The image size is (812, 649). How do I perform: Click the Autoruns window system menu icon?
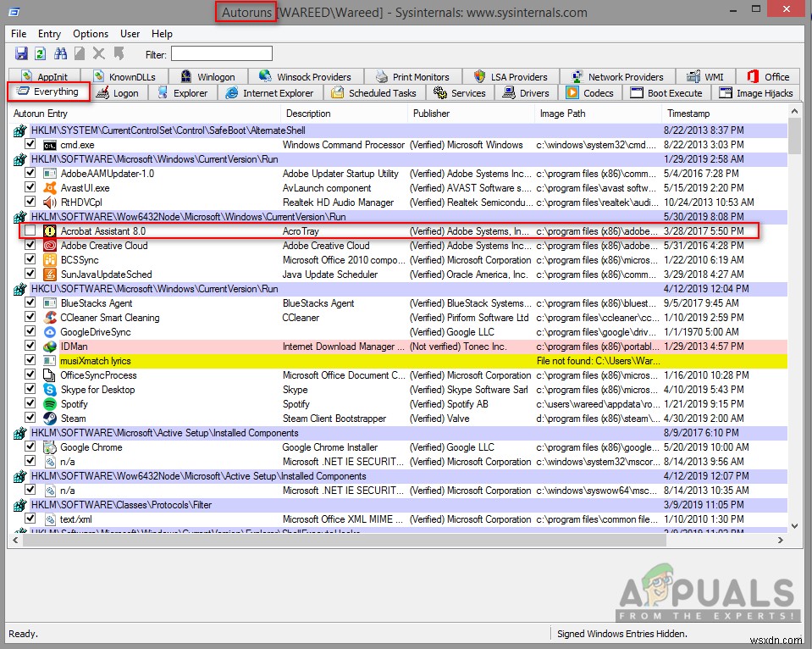tap(14, 12)
